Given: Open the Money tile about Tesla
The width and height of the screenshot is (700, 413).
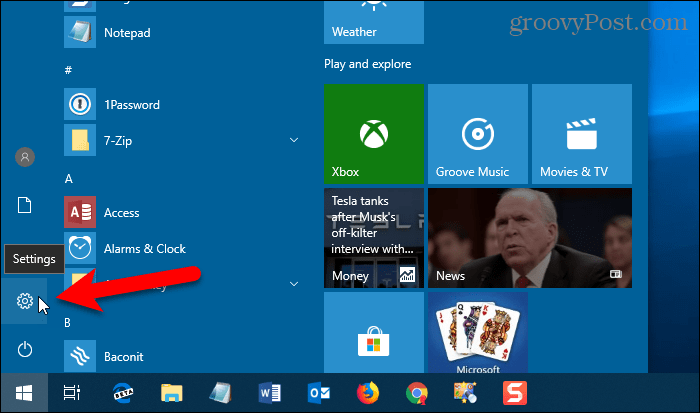Looking at the screenshot, I should [x=374, y=238].
